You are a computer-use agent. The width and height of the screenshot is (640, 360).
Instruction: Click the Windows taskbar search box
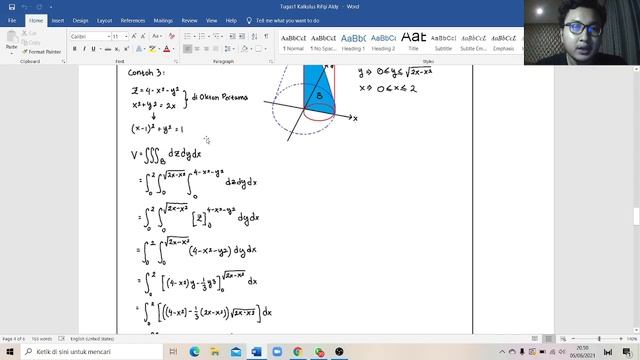click(x=91, y=351)
